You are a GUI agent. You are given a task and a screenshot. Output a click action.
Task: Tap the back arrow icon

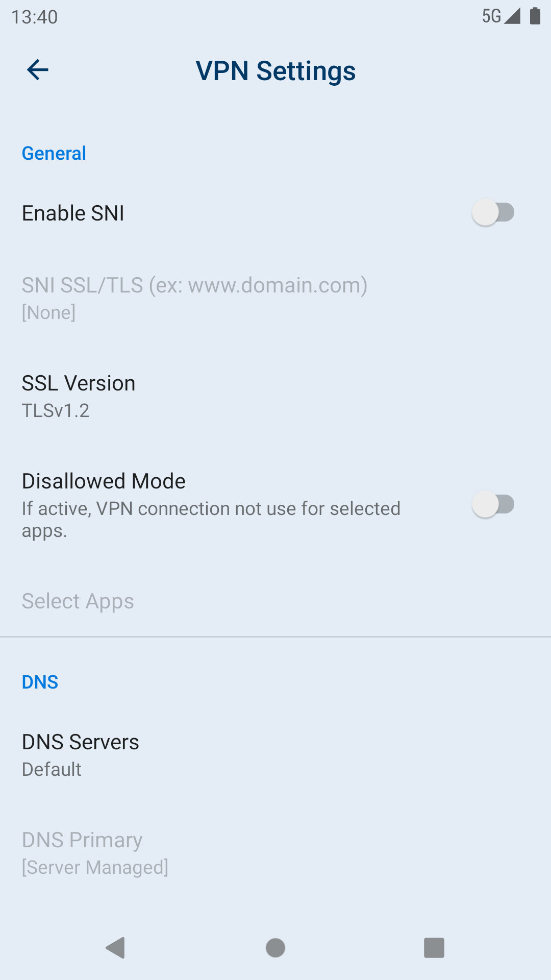coord(38,70)
